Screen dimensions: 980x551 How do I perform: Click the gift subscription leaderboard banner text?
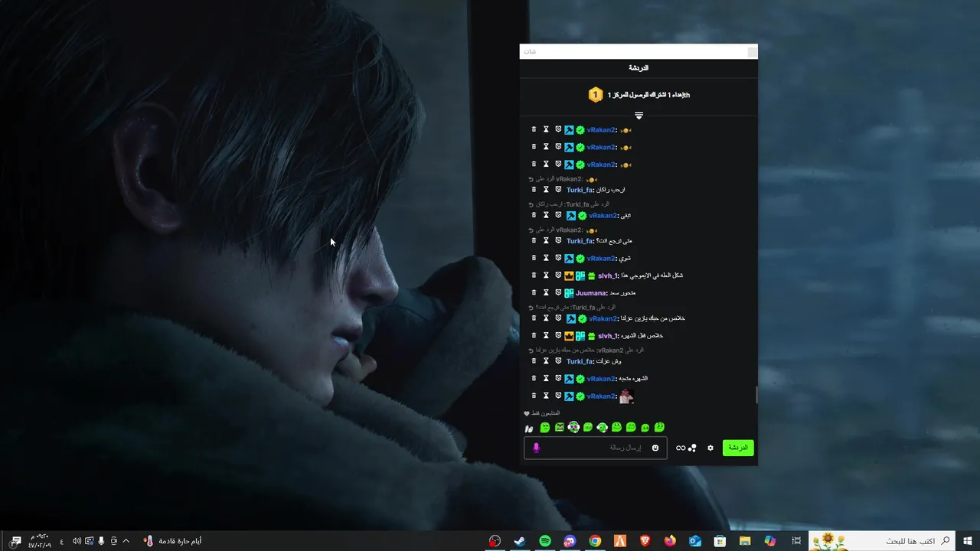pyautogui.click(x=648, y=95)
